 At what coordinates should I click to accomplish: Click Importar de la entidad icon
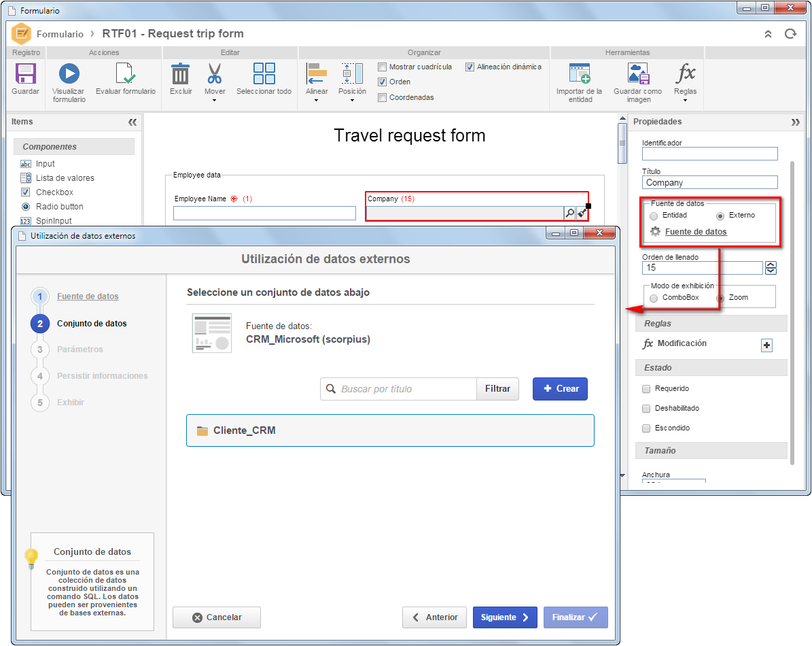click(580, 73)
